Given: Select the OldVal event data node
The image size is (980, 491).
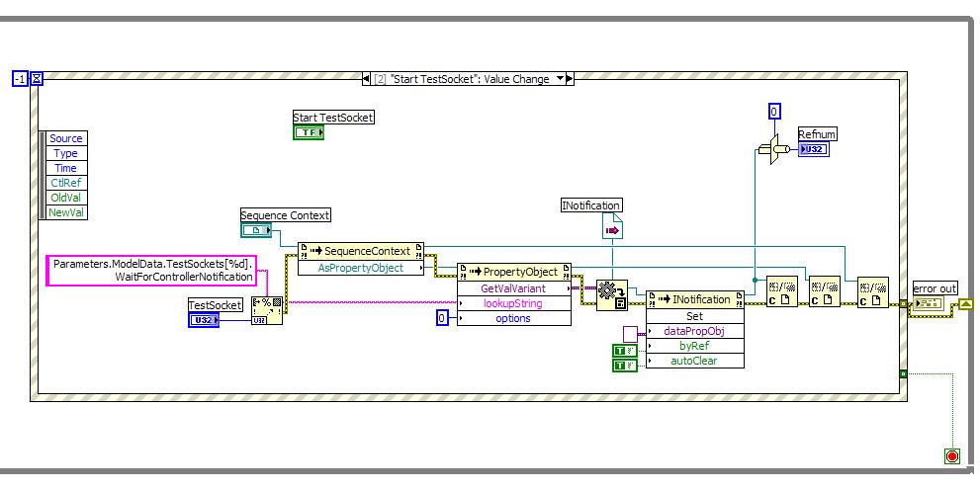Looking at the screenshot, I should [x=67, y=198].
